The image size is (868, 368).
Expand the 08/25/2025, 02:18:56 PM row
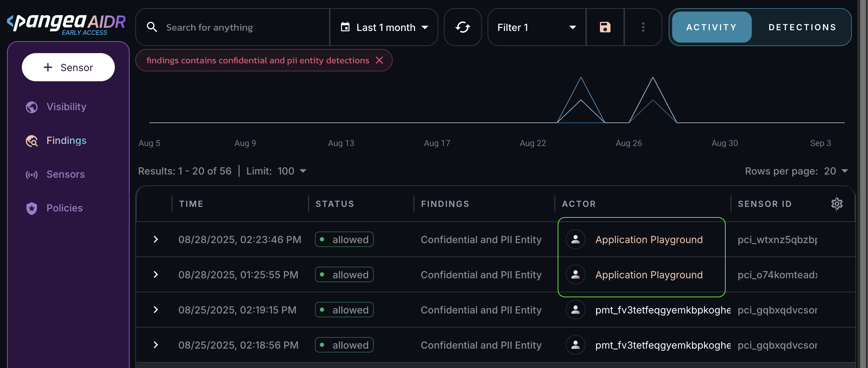coord(156,345)
